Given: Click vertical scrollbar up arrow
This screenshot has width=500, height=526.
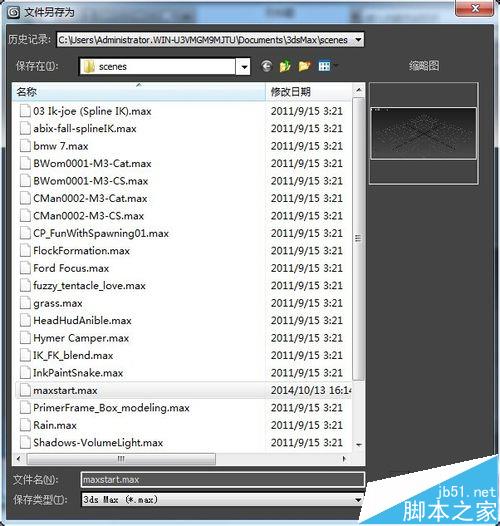Looking at the screenshot, I should coord(359,90).
